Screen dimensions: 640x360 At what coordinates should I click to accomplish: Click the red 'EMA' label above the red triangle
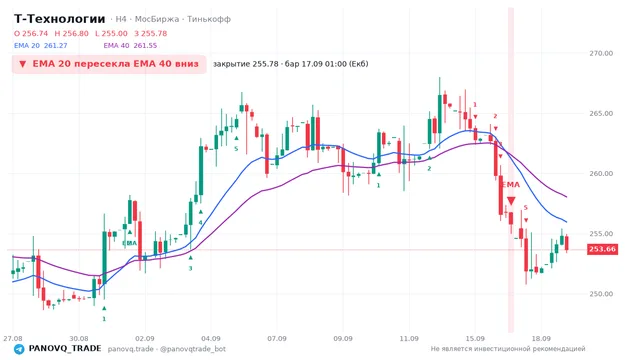point(511,185)
